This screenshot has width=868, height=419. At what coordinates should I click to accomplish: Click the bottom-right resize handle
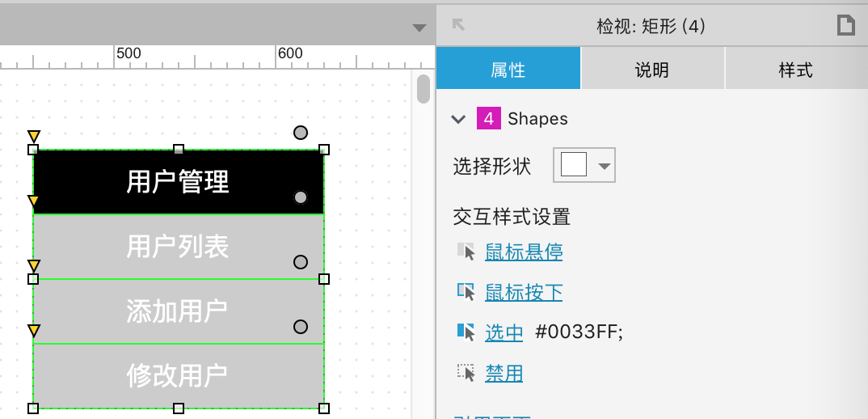(x=324, y=408)
